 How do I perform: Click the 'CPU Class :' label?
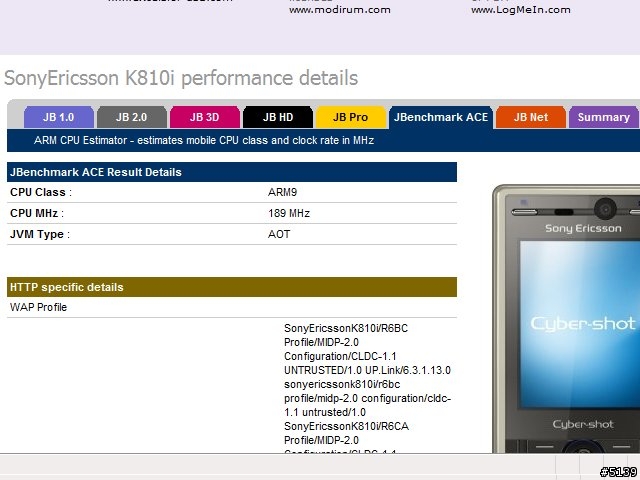pos(41,192)
